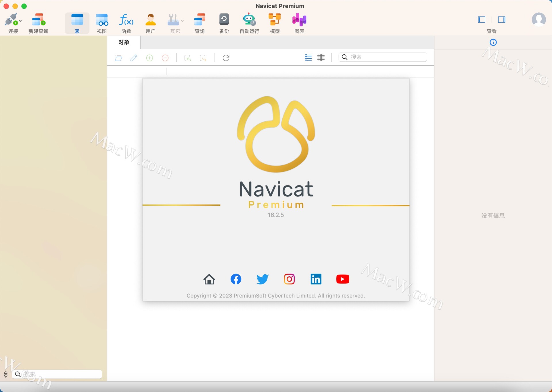
Task: Open the Charts (图表) toolbar icon
Action: [x=299, y=23]
